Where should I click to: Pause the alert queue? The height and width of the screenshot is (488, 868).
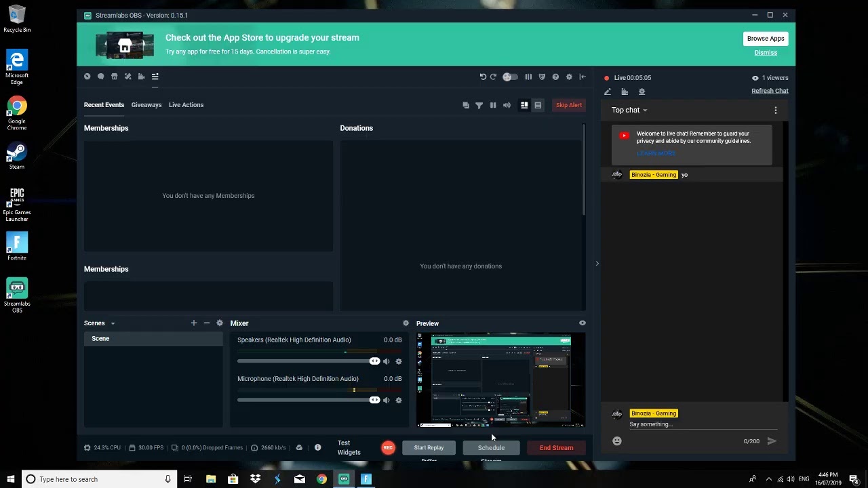point(493,105)
